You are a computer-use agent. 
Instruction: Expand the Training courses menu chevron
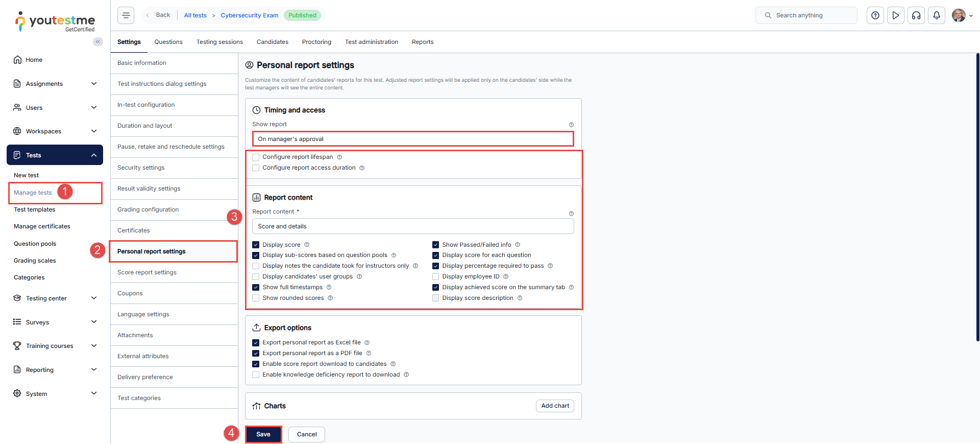(94, 346)
